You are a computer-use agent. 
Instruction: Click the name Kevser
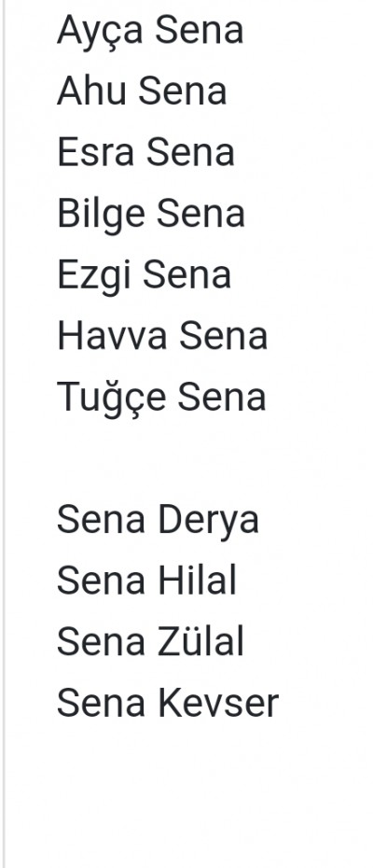click(x=218, y=703)
